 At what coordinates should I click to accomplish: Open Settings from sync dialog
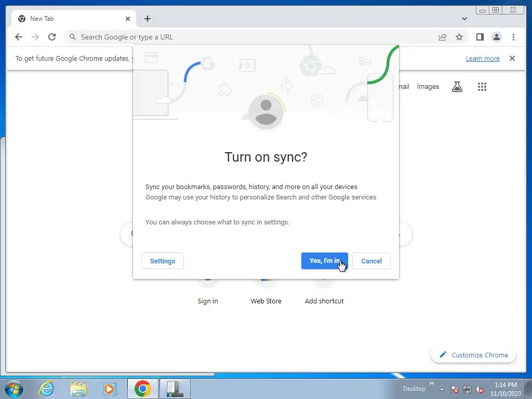click(163, 261)
